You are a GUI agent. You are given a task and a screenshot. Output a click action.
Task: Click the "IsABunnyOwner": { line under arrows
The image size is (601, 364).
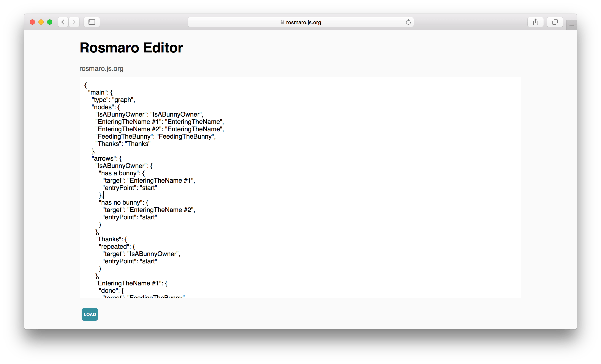click(x=124, y=166)
